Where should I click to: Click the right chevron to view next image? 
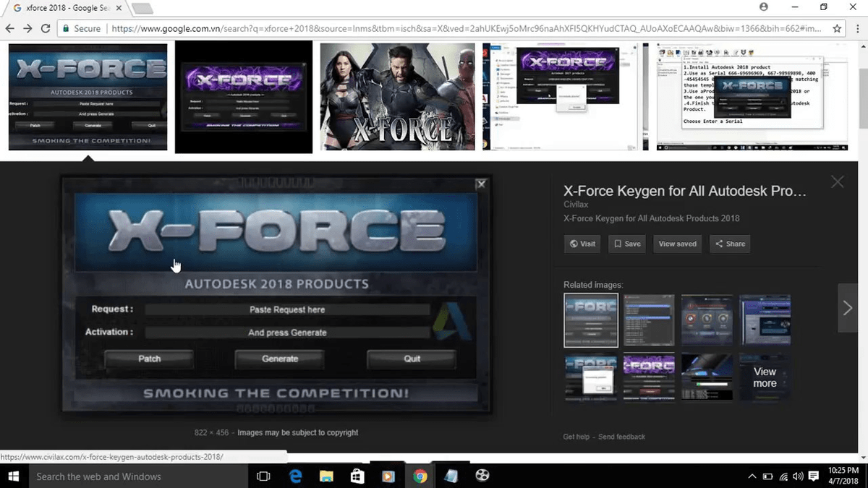(848, 307)
